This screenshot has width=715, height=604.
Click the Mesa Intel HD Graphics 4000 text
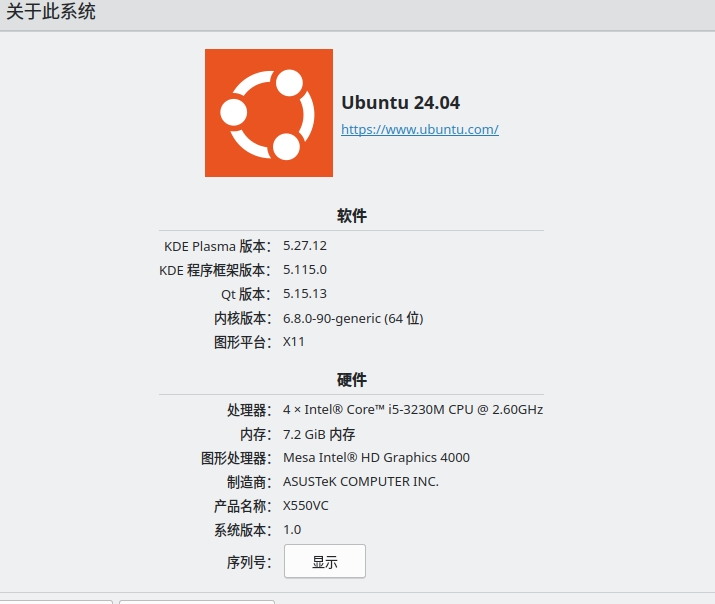[376, 457]
